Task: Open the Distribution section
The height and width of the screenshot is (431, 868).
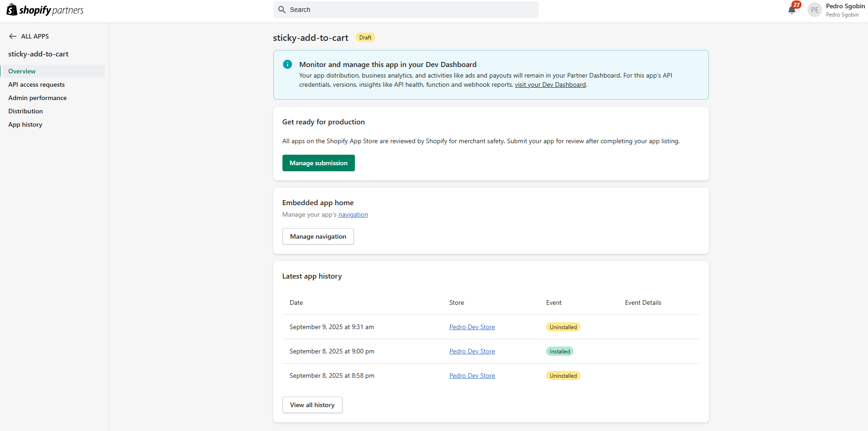Action: (26, 111)
